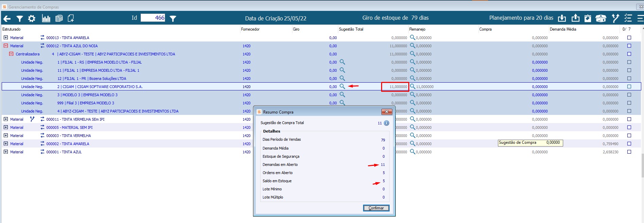Click Giro magnifier on CIGAM SOFTWARE CORPORATIVO row
The width and height of the screenshot is (644, 223).
(342, 86)
